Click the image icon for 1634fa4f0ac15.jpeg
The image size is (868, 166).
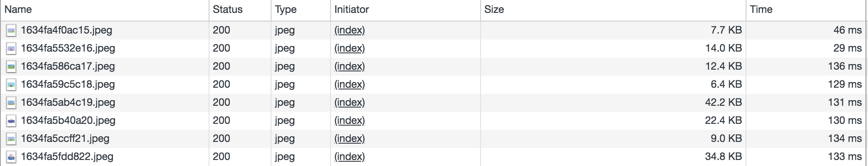point(11,31)
